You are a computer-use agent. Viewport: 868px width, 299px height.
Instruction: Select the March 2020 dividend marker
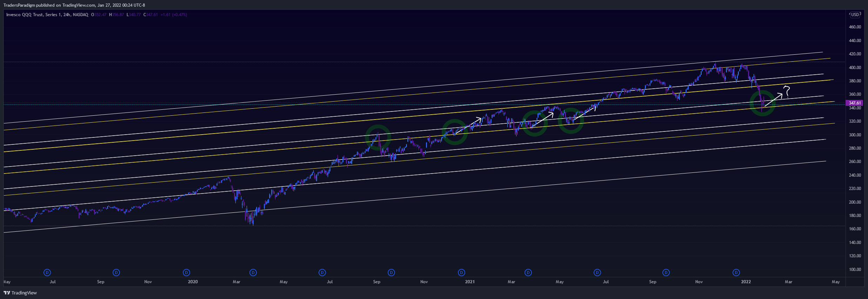(253, 272)
